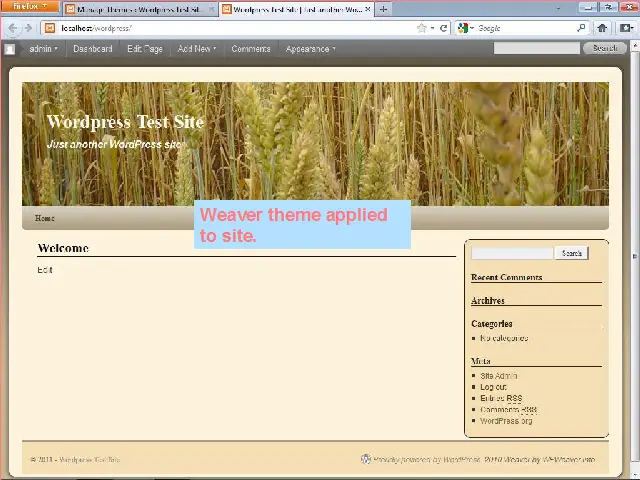Close the Manage Themes tab
This screenshot has height=480, width=640.
211,9
